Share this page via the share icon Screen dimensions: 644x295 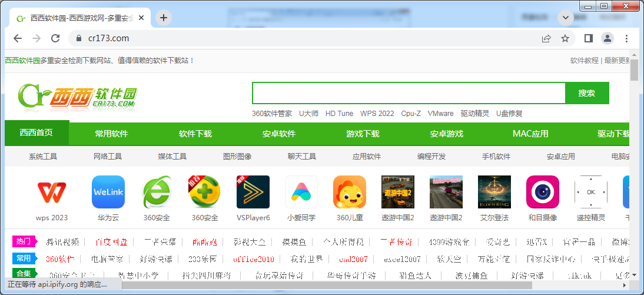[546, 38]
